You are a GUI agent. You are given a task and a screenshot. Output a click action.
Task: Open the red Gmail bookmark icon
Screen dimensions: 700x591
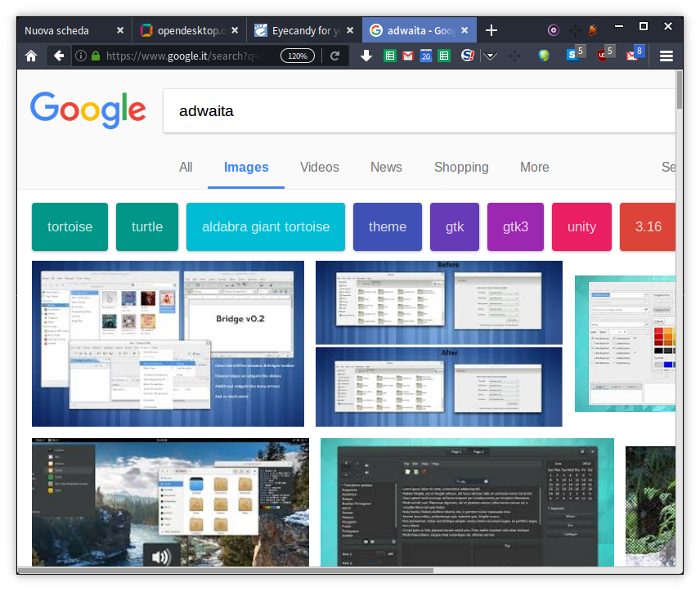407,56
